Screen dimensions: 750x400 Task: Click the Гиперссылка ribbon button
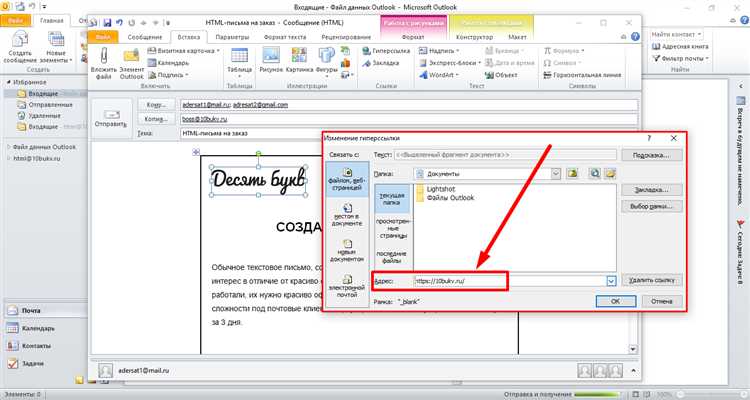[386, 51]
